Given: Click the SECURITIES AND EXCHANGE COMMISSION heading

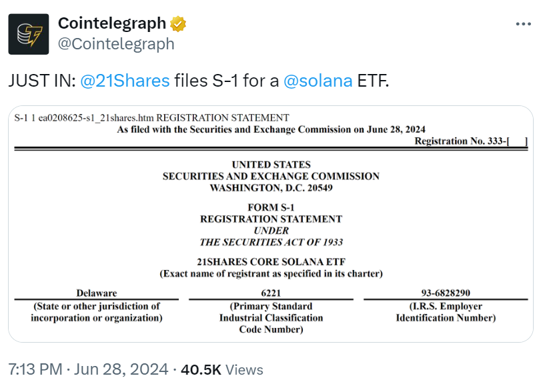Looking at the screenshot, I should pos(271,176).
